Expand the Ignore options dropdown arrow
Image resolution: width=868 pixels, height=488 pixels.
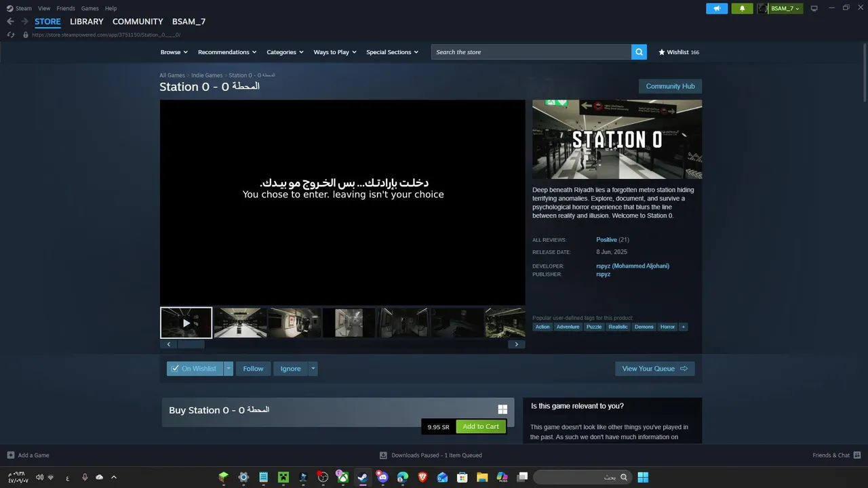click(313, 369)
